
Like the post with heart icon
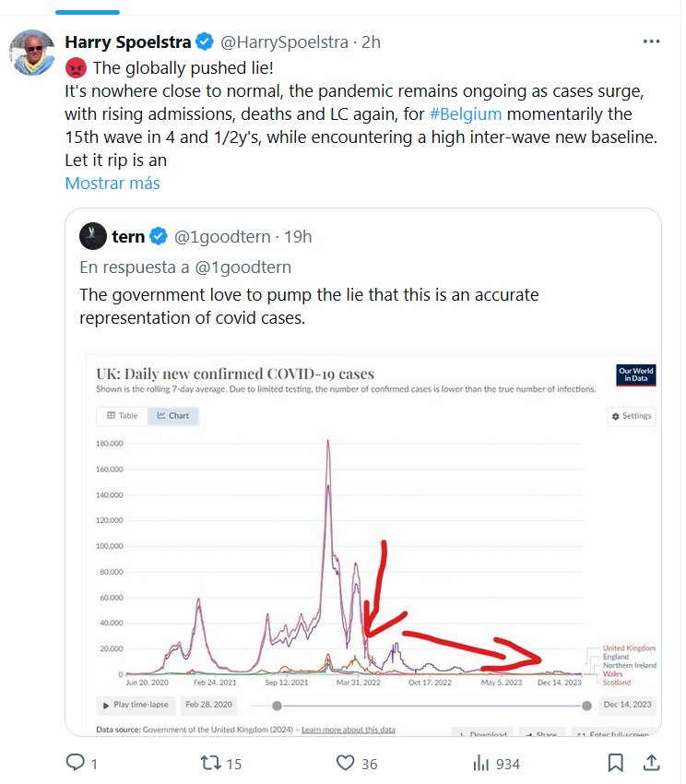coord(346,763)
